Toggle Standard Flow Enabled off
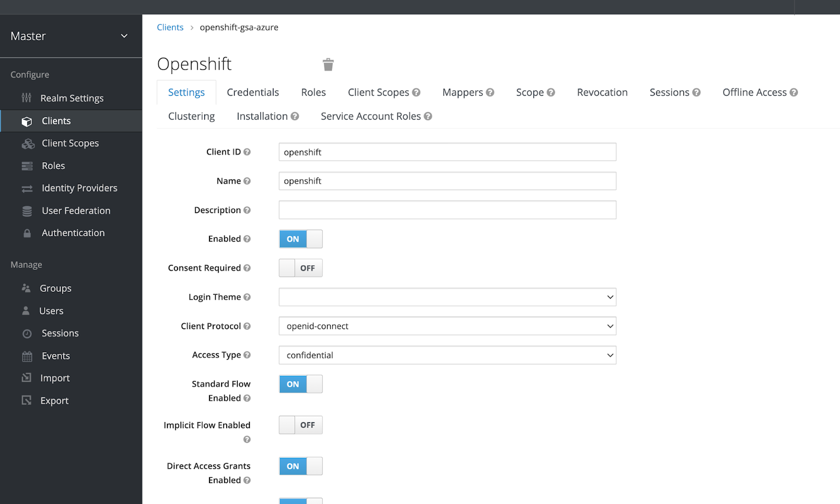 tap(300, 384)
